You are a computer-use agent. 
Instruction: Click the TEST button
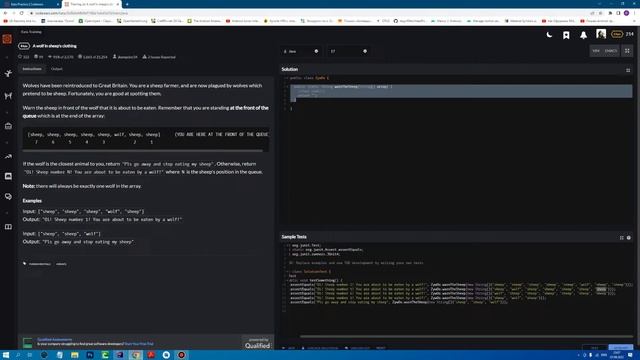point(594,348)
